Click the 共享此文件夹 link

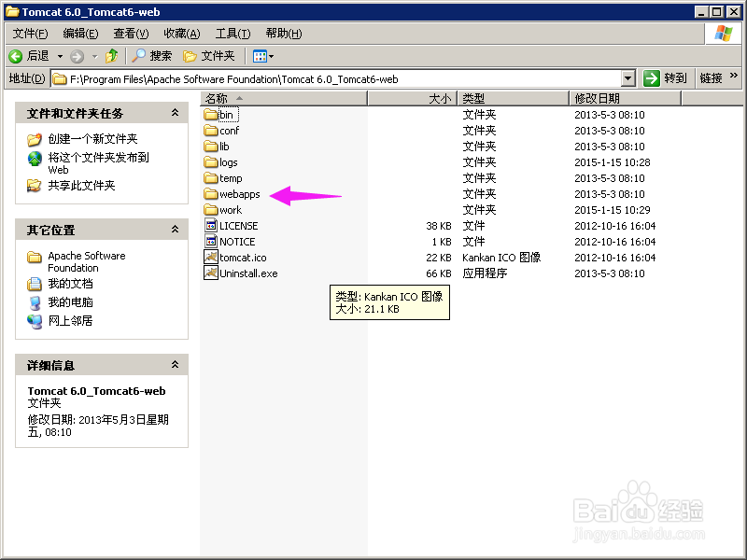pos(81,185)
